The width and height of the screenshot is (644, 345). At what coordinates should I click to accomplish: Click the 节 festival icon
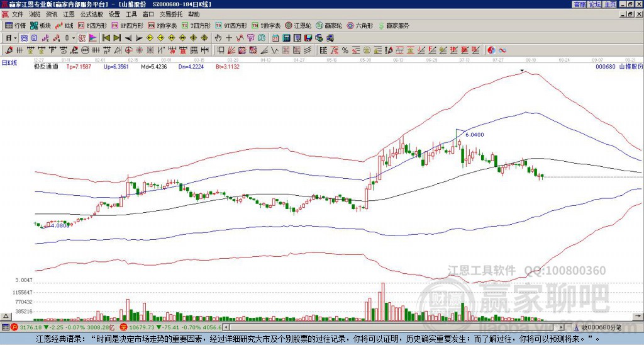coord(250,38)
